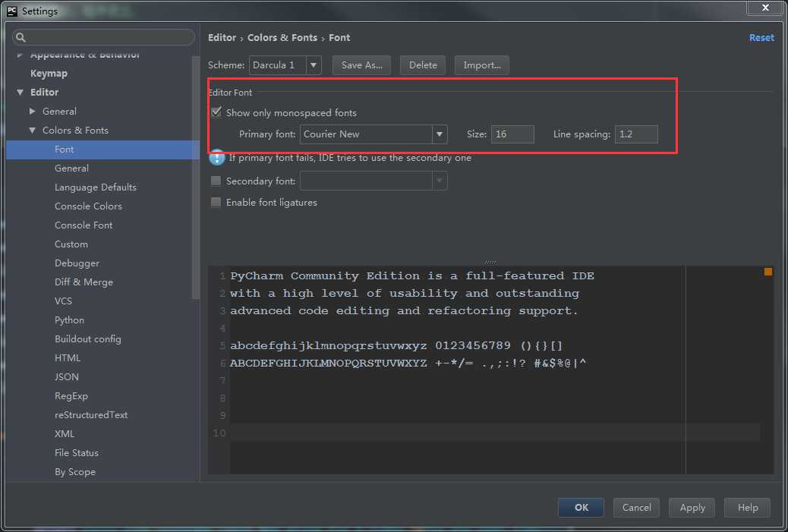Open HTML color settings
Image resolution: width=788 pixels, height=532 pixels.
[x=68, y=357]
